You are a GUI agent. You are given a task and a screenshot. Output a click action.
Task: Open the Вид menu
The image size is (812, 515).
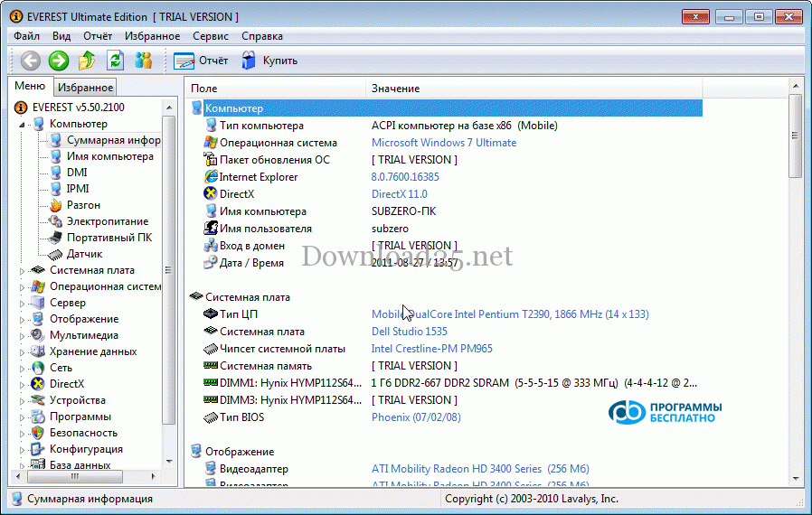point(61,36)
